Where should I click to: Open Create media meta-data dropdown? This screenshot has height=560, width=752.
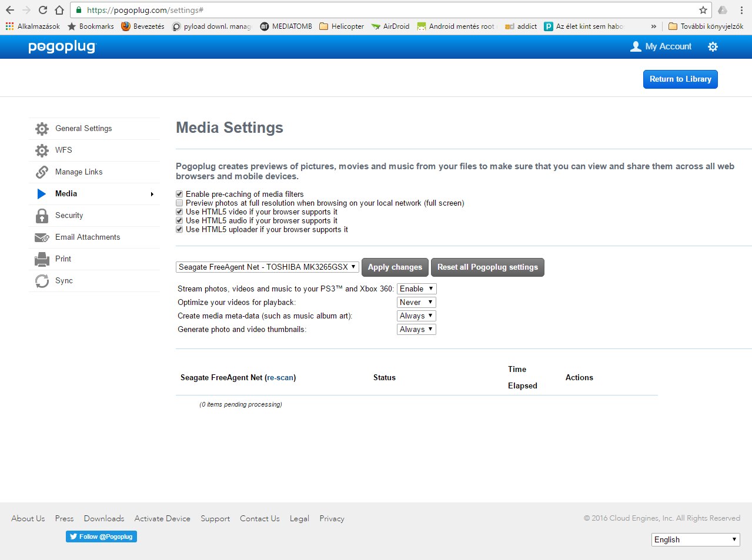(416, 316)
